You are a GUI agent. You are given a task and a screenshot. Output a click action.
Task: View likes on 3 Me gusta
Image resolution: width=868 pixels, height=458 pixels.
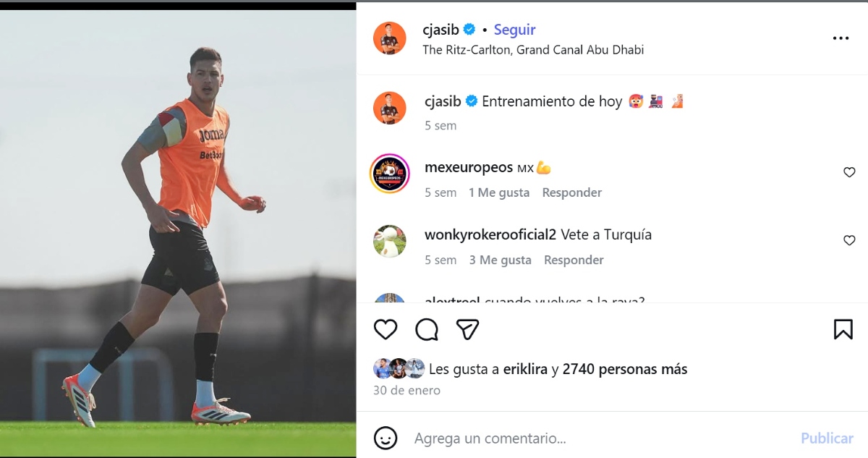500,260
